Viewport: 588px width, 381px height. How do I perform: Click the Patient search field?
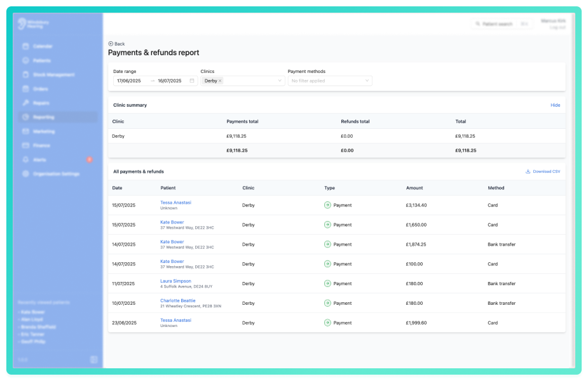(502, 24)
